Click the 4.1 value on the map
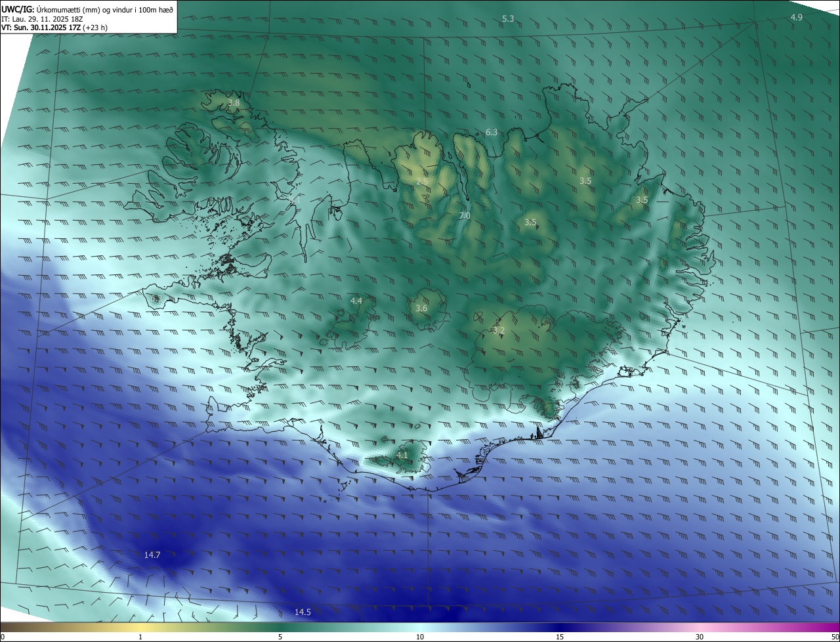Viewport: 840px width, 642px height. pos(402,455)
